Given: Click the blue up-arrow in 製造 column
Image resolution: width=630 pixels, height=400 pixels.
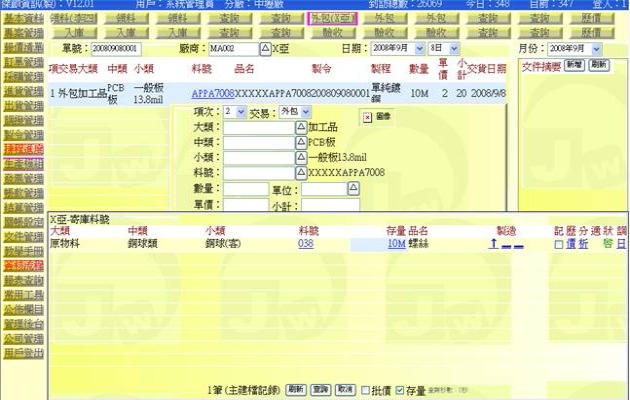Looking at the screenshot, I should coord(493,244).
